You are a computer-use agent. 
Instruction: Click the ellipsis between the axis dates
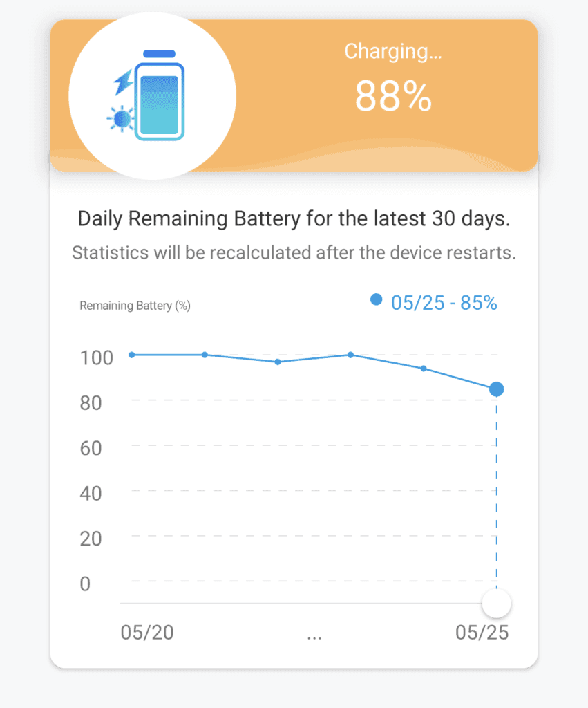[314, 635]
